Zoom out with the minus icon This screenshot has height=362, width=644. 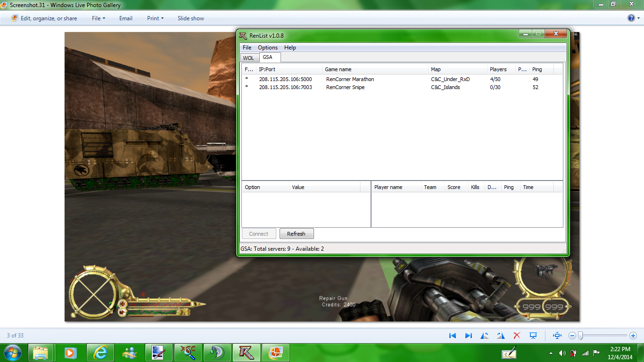pos(572,336)
